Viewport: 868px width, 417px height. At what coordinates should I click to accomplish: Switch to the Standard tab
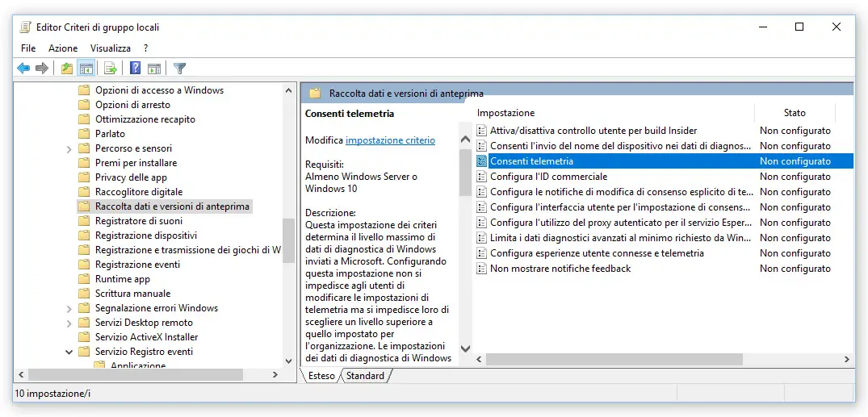(365, 376)
